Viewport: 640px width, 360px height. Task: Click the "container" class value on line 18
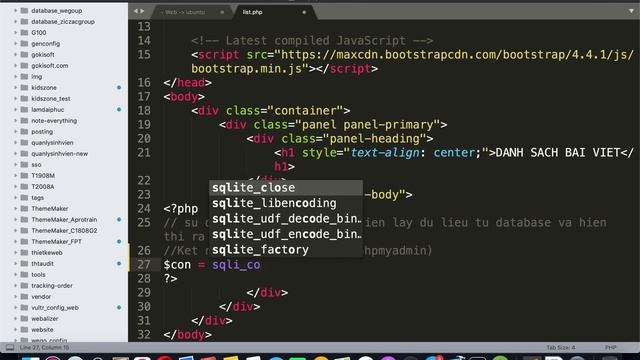(x=305, y=111)
